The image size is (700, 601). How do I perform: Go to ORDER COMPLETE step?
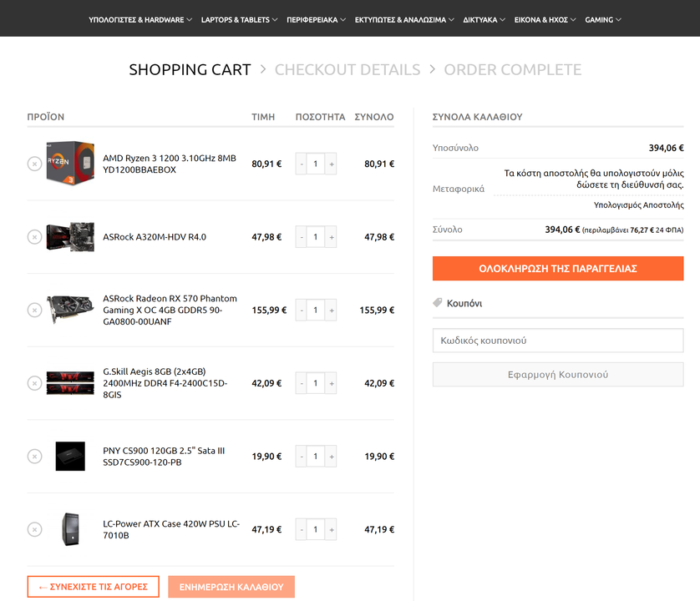click(x=513, y=69)
